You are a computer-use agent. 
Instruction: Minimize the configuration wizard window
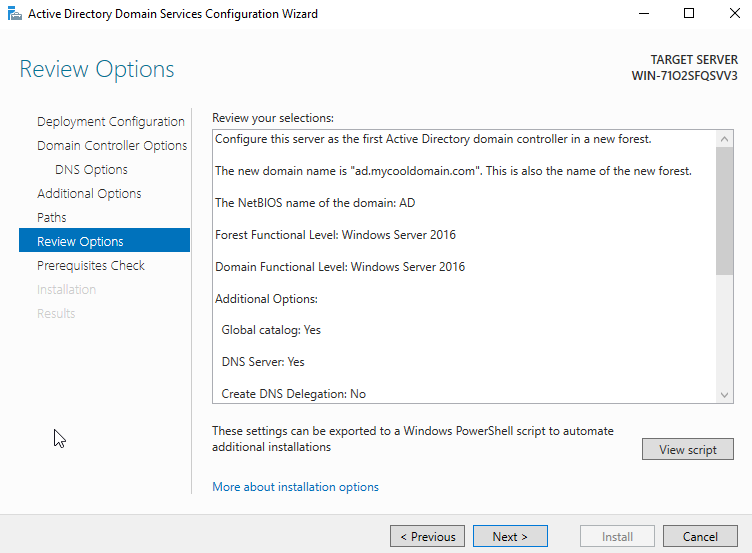coord(642,14)
